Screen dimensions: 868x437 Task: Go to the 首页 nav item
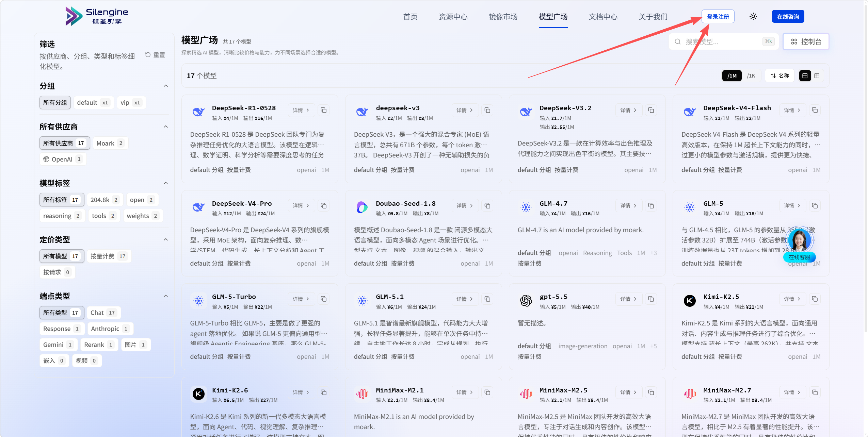[x=410, y=17]
